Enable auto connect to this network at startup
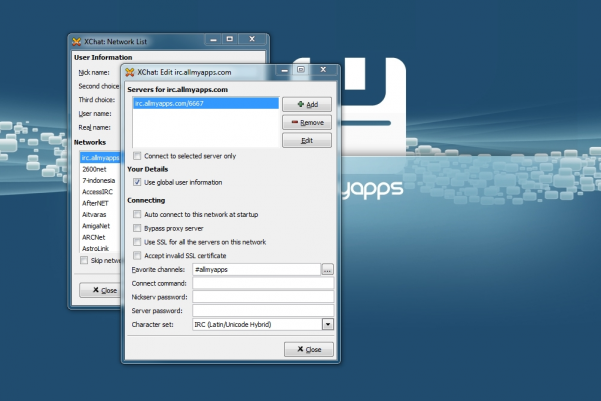This screenshot has width=601, height=401. [137, 214]
